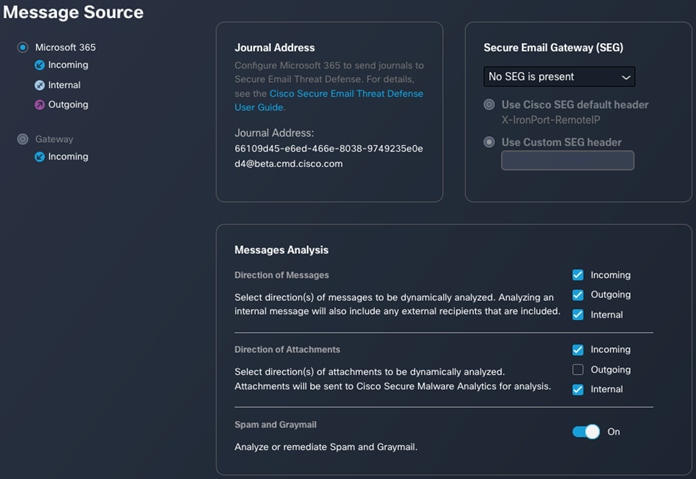This screenshot has width=696, height=479.
Task: Click the Incoming icon under Microsoft 365
Action: [x=40, y=65]
